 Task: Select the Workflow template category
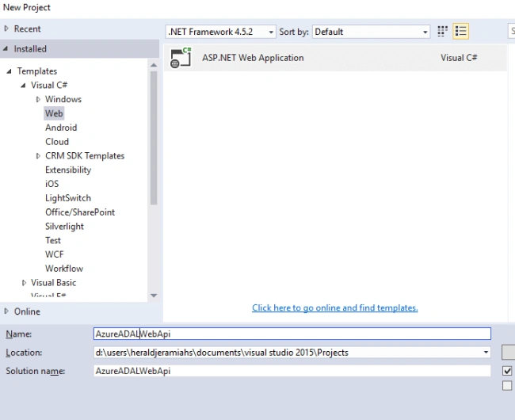pos(64,269)
